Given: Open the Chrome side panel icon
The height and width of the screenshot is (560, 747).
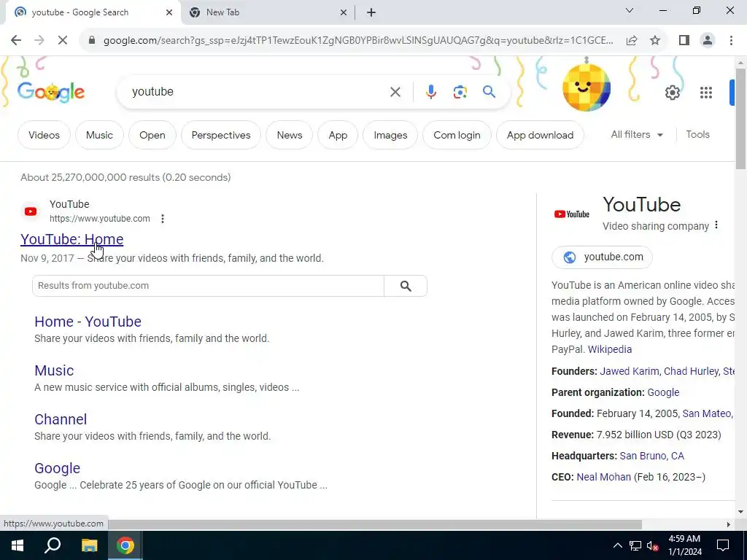Looking at the screenshot, I should click(x=684, y=41).
